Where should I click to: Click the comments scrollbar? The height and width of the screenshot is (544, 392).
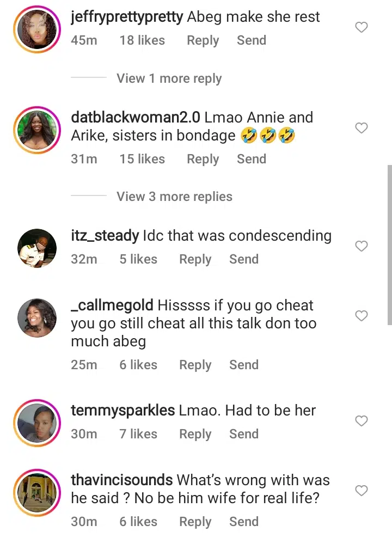pos(389,245)
